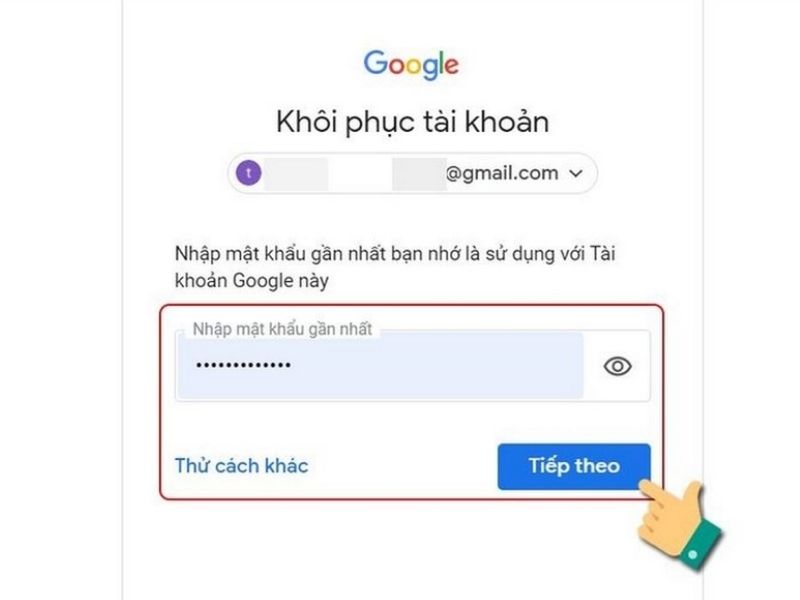Click the red "e" of the Google logo
This screenshot has width=800, height=600.
[x=451, y=66]
